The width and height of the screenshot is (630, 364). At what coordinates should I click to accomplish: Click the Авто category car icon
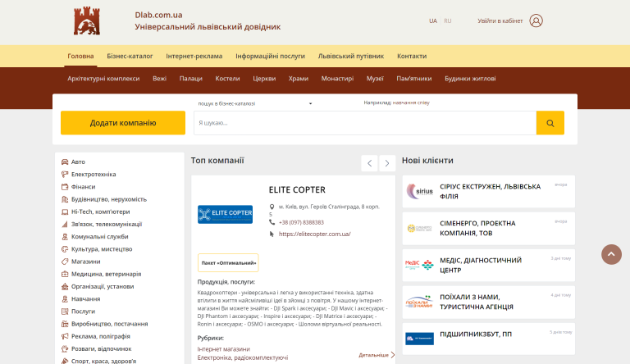[x=65, y=162]
